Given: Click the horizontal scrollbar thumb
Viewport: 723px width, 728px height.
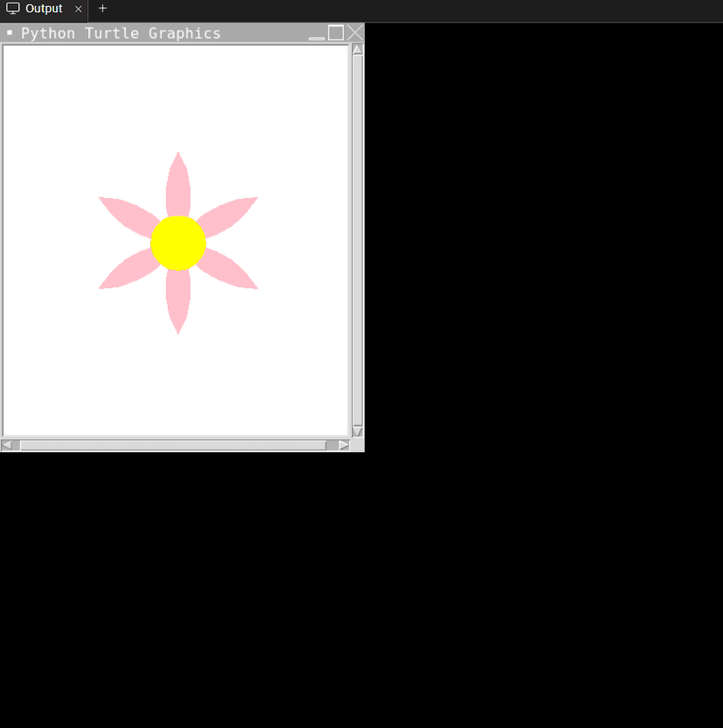Looking at the screenshot, I should click(x=175, y=445).
